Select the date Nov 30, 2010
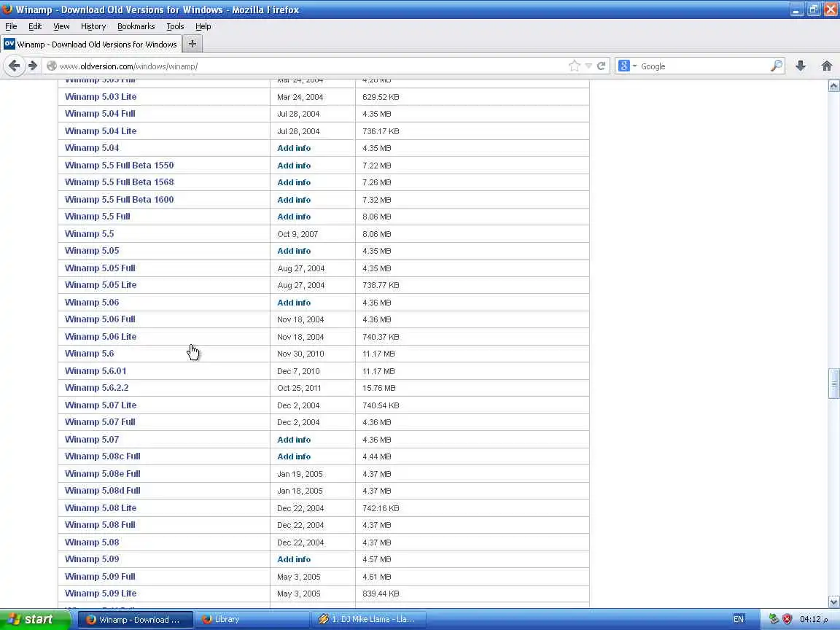 tap(300, 354)
